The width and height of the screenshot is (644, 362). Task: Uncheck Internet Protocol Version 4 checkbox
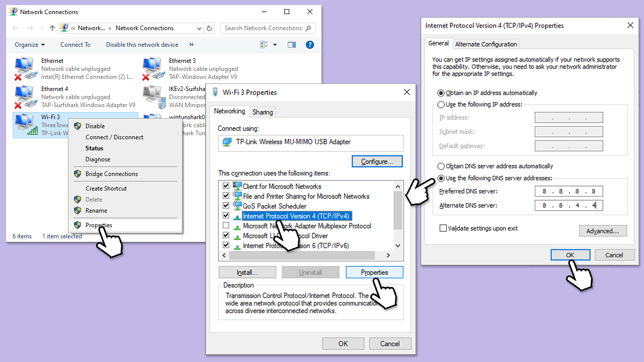[226, 216]
